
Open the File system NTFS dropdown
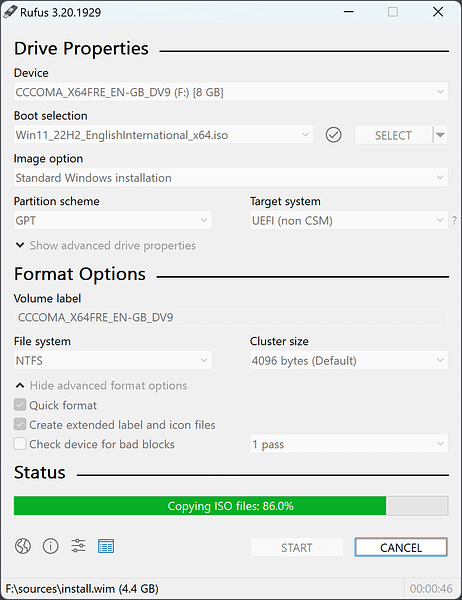(113, 360)
